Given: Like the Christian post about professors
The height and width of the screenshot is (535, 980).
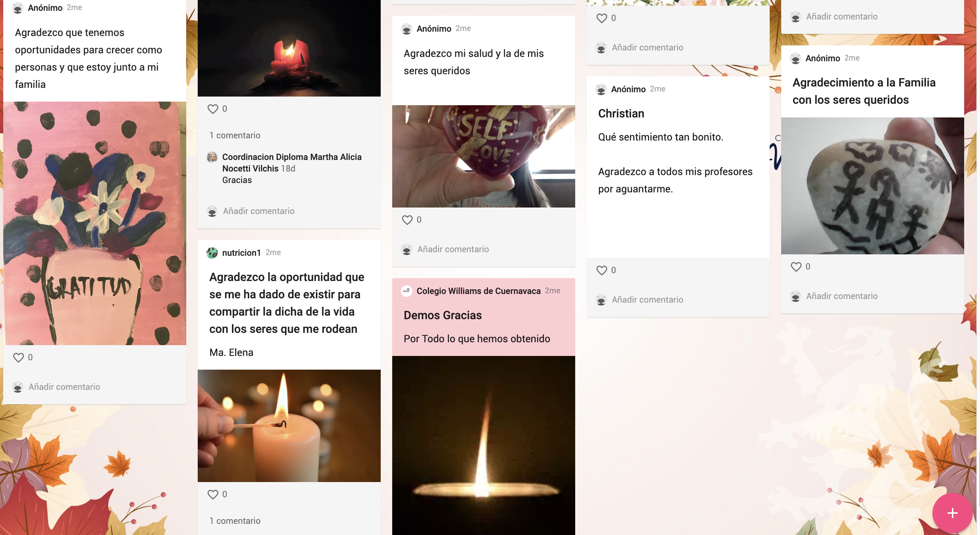Looking at the screenshot, I should click(x=601, y=270).
